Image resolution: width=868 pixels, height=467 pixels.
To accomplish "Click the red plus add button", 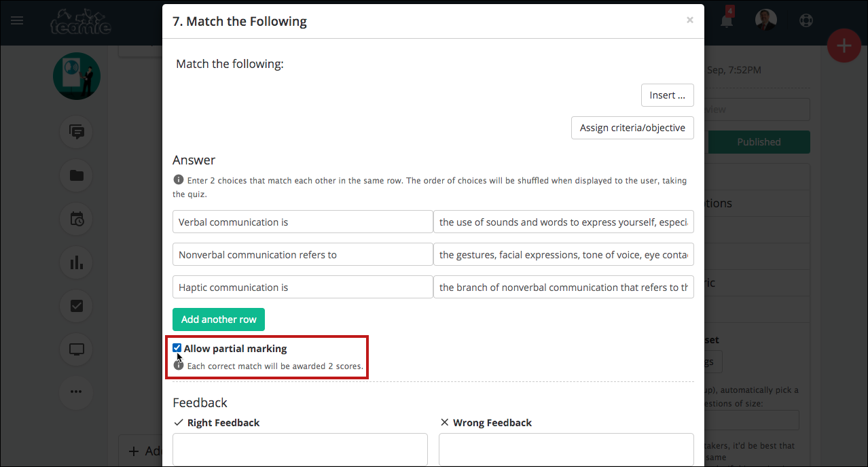I will click(844, 46).
